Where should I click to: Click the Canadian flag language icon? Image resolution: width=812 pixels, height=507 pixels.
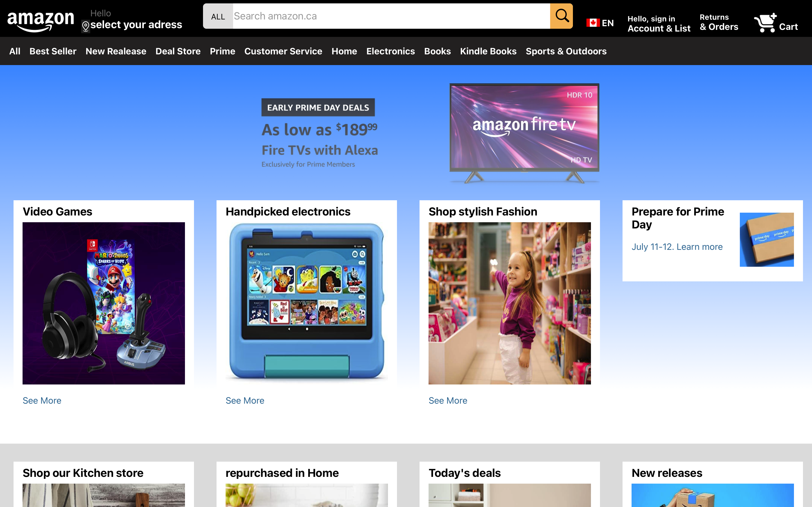[593, 23]
